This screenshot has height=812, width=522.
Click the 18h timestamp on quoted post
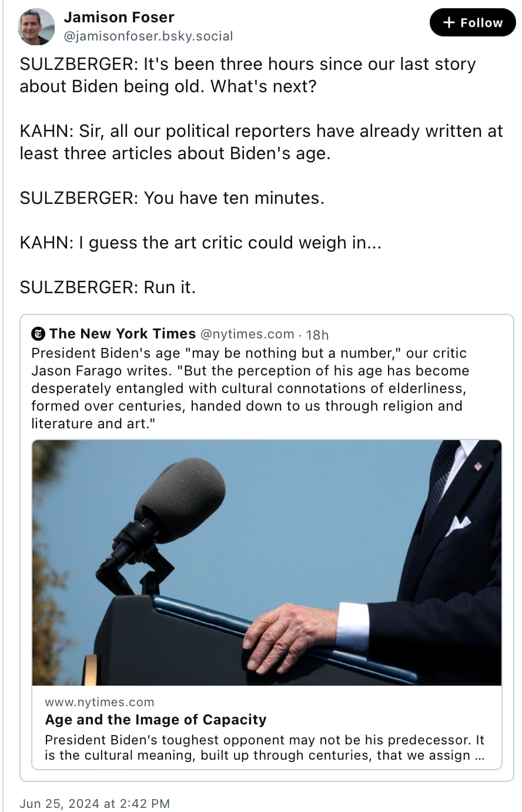coord(317,335)
